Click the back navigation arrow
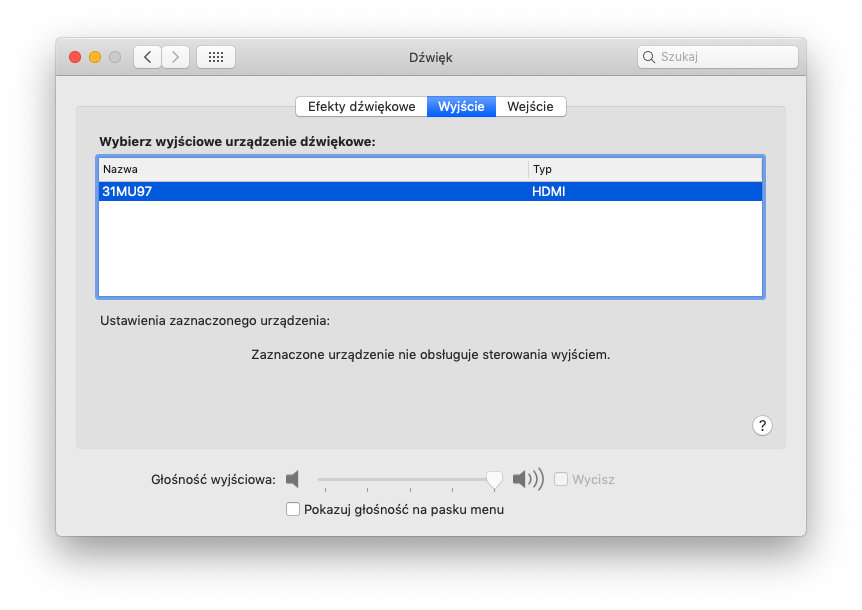Viewport: 862px width, 610px height. (148, 57)
